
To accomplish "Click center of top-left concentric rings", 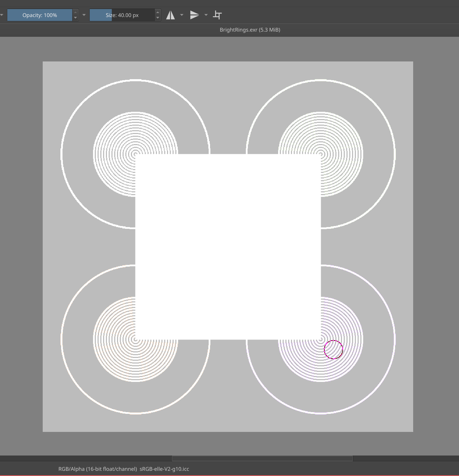I will pos(135,154).
